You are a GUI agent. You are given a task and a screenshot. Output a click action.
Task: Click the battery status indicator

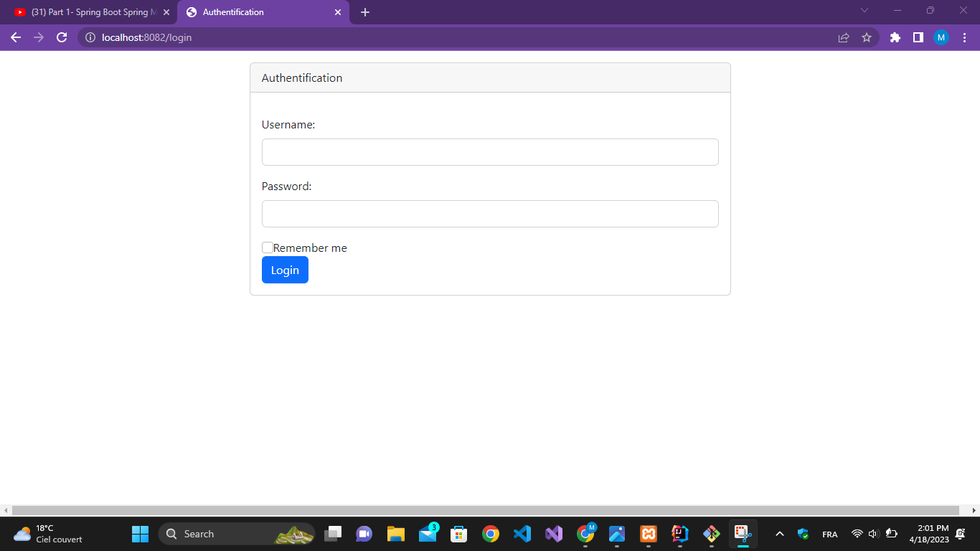pos(890,534)
